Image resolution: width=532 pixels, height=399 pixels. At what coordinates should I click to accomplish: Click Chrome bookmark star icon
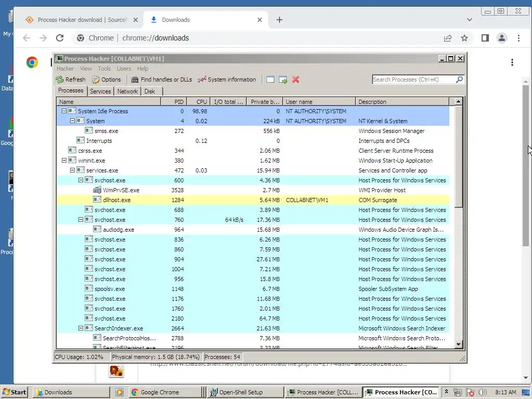coord(464,38)
